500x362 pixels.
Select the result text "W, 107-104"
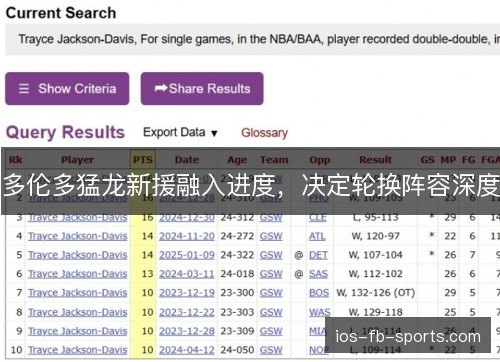click(375, 255)
